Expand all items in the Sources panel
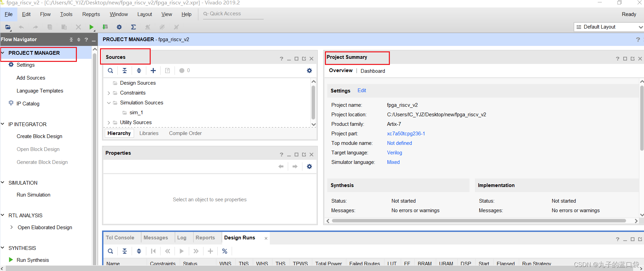Screen dimensions: 644x271 (139, 70)
